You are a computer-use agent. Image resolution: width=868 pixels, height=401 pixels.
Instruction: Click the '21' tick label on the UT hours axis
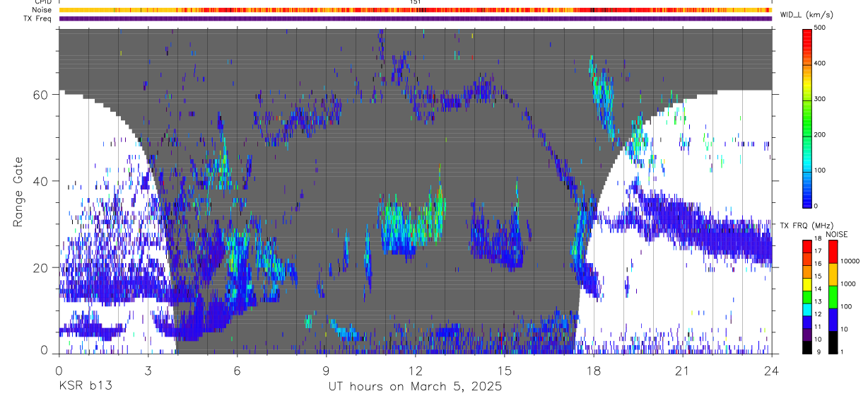(x=682, y=371)
